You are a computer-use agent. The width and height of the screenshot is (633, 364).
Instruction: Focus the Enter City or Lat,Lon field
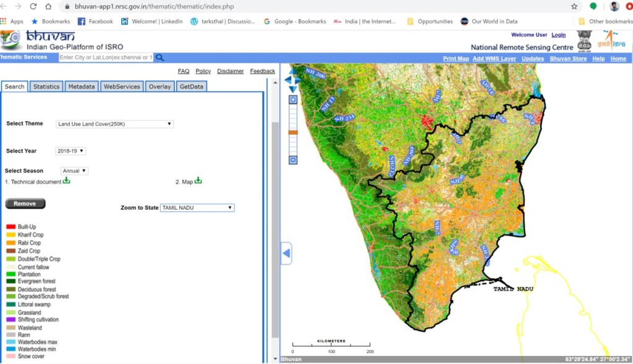point(105,57)
